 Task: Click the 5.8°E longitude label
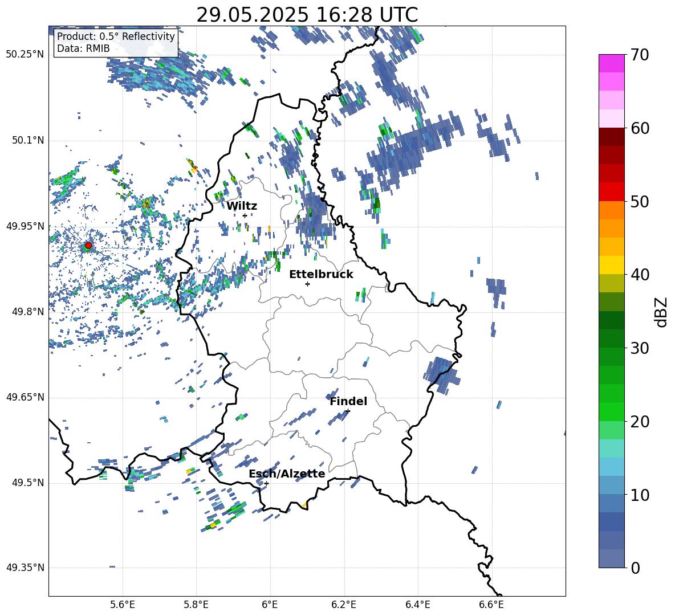pyautogui.click(x=196, y=605)
